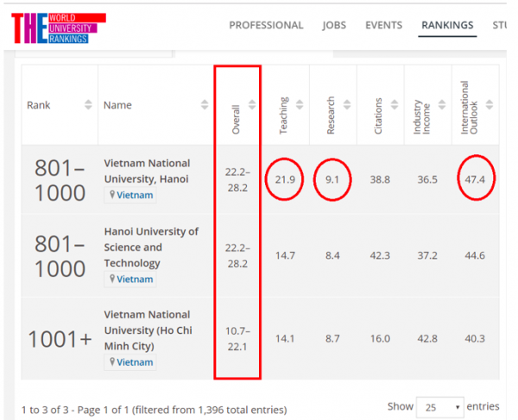The width and height of the screenshot is (518, 420).
Task: Go to the Jobs section
Action: click(334, 25)
